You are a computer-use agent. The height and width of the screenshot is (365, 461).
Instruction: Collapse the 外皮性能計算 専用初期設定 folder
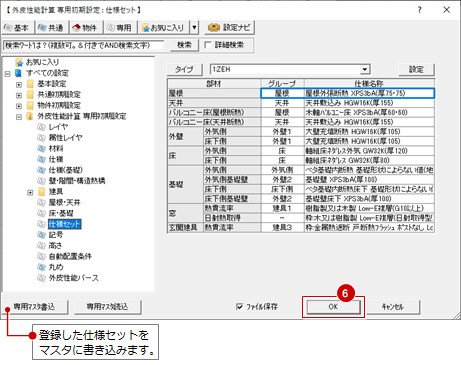click(19, 117)
